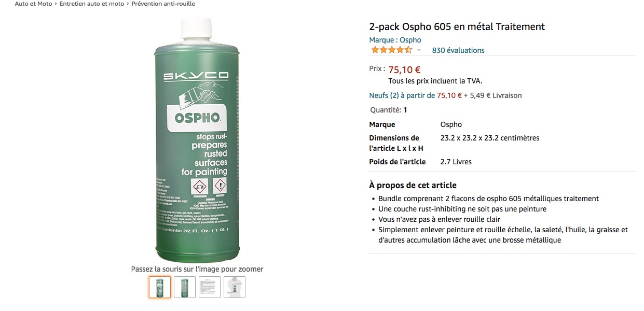Go to Prévention anti-rouille breadcrumb
644x311 pixels.
point(163,4)
